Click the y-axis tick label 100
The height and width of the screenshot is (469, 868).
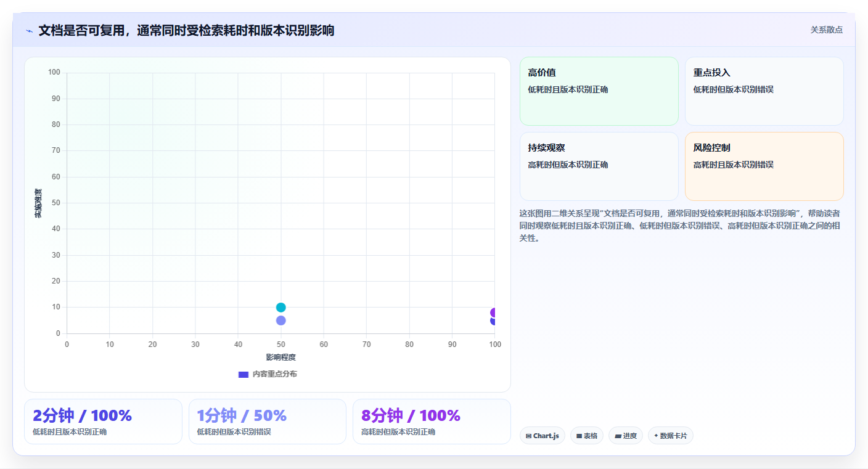[54, 72]
